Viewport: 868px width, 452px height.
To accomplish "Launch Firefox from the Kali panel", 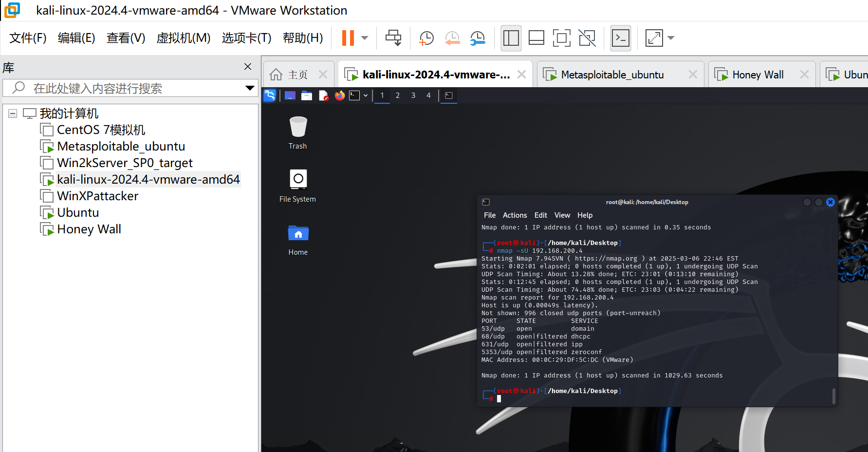I will [x=340, y=95].
